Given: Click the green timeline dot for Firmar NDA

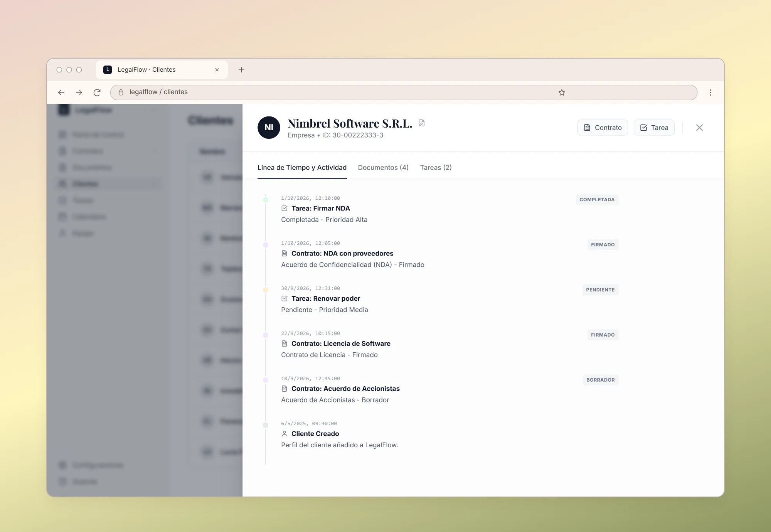Looking at the screenshot, I should [x=266, y=200].
